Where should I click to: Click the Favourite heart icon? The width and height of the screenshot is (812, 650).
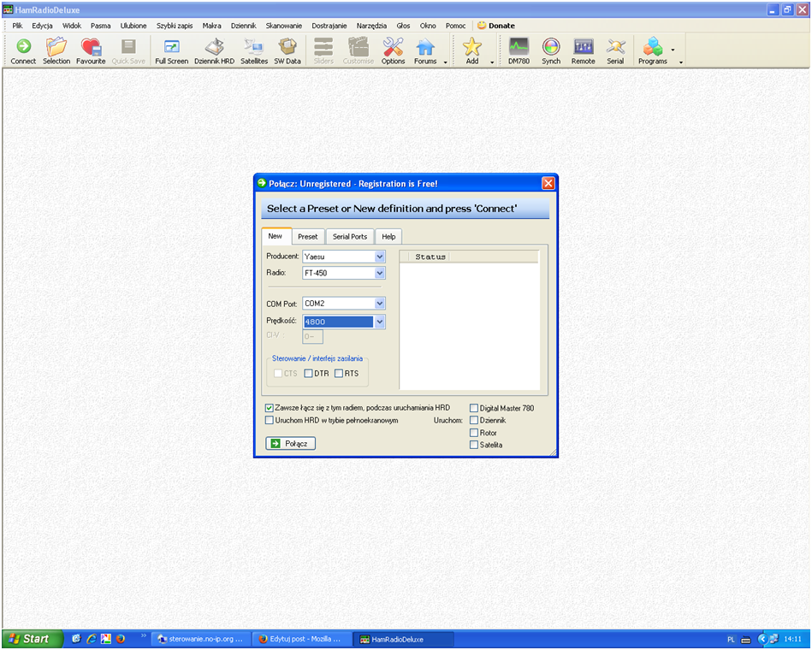(91, 51)
